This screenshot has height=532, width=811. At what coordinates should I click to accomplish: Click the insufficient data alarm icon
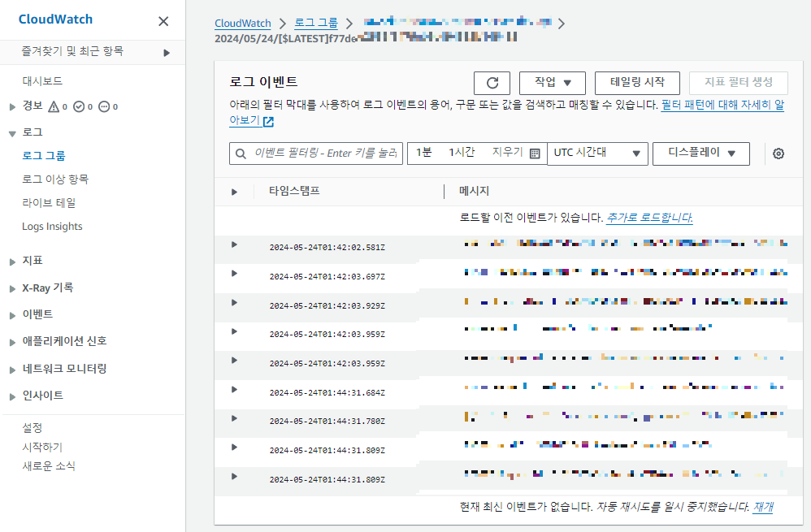104,106
